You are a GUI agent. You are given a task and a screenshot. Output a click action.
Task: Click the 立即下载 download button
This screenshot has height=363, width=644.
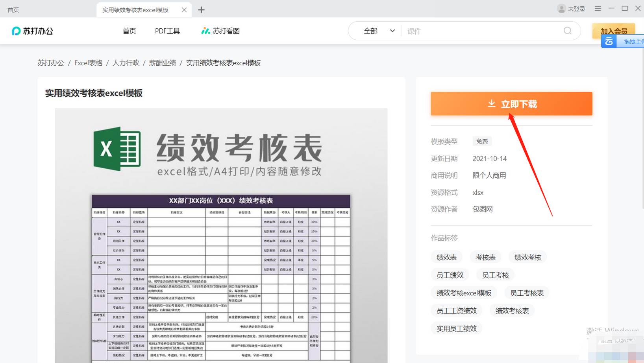pyautogui.click(x=511, y=104)
